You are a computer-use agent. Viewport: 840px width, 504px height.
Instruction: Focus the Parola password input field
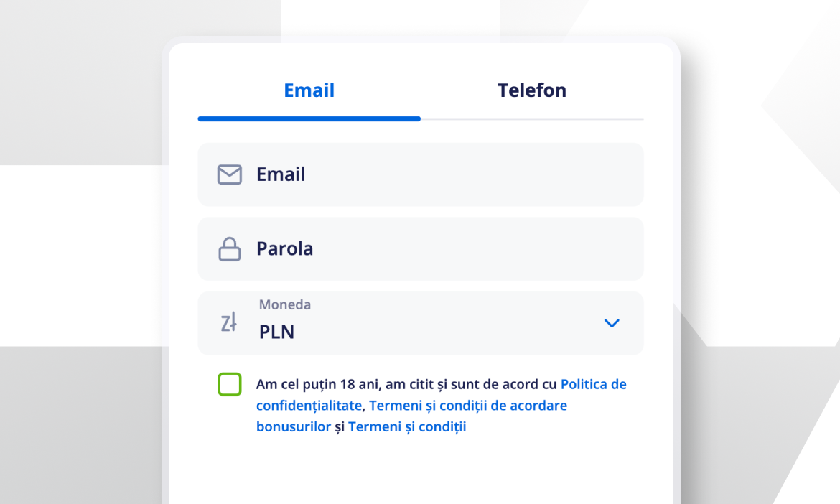[x=421, y=249]
